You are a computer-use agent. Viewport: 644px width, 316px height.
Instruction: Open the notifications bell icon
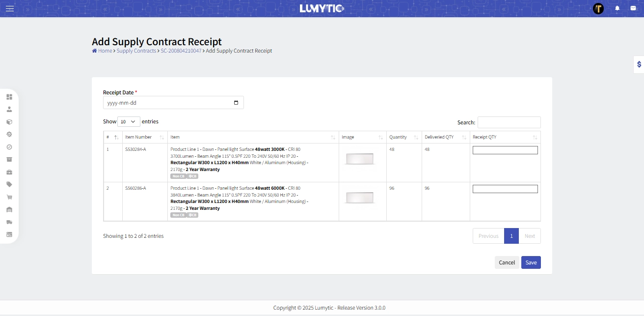click(x=617, y=8)
